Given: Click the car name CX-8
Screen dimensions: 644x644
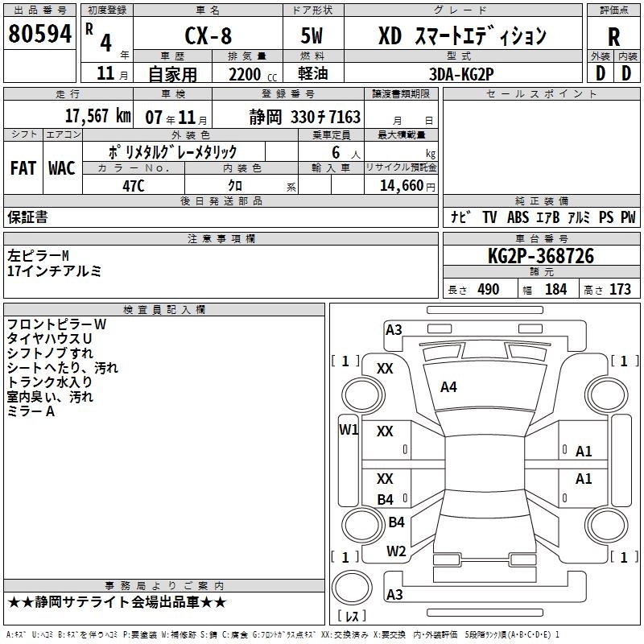Looking at the screenshot, I should [208, 35].
